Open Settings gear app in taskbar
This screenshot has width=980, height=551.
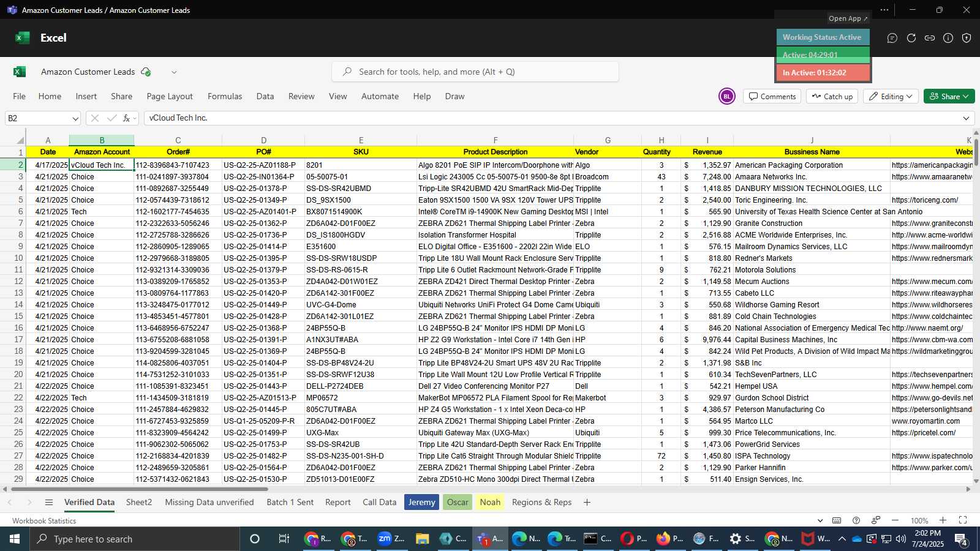[x=742, y=539]
